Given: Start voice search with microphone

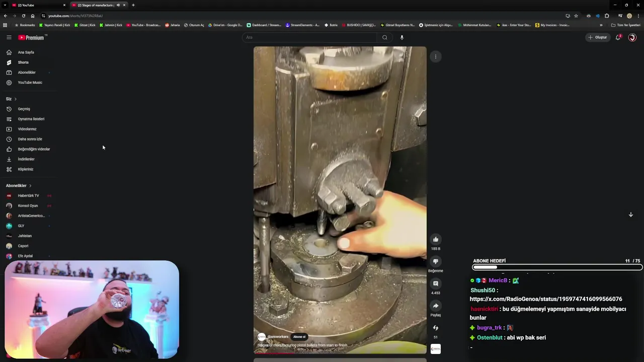Looking at the screenshot, I should click(x=401, y=37).
